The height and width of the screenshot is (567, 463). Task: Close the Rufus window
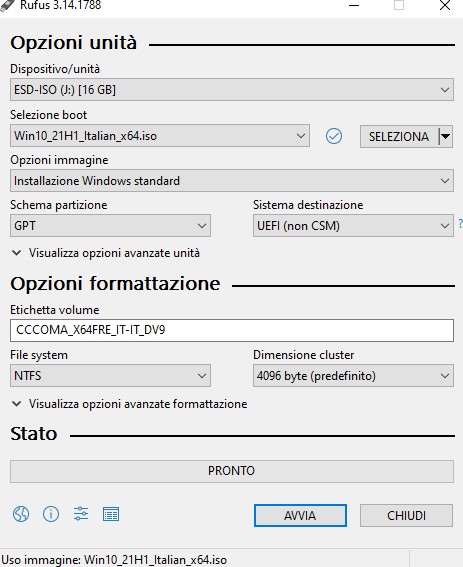[445, 5]
